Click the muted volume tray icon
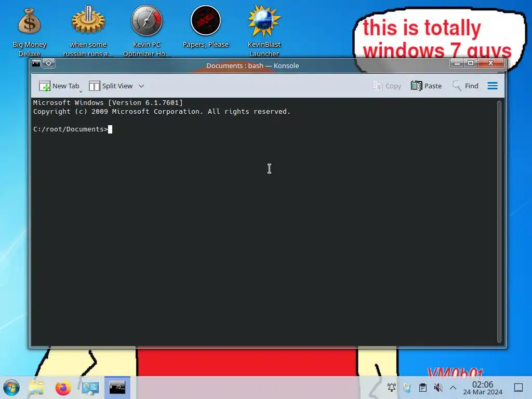Screen dimensions: 532x399 click(x=438, y=388)
